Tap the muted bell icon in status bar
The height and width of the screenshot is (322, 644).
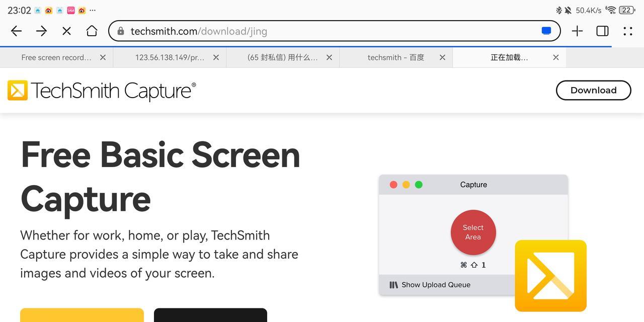click(x=568, y=10)
